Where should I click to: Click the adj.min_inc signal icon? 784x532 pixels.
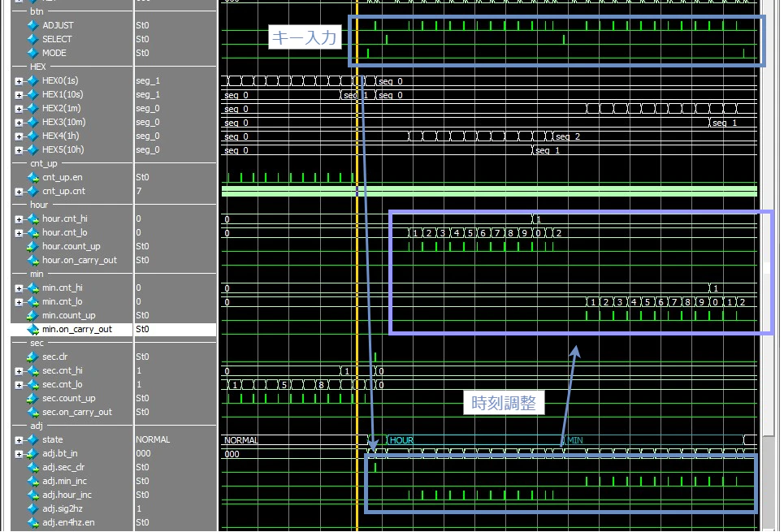(x=33, y=482)
